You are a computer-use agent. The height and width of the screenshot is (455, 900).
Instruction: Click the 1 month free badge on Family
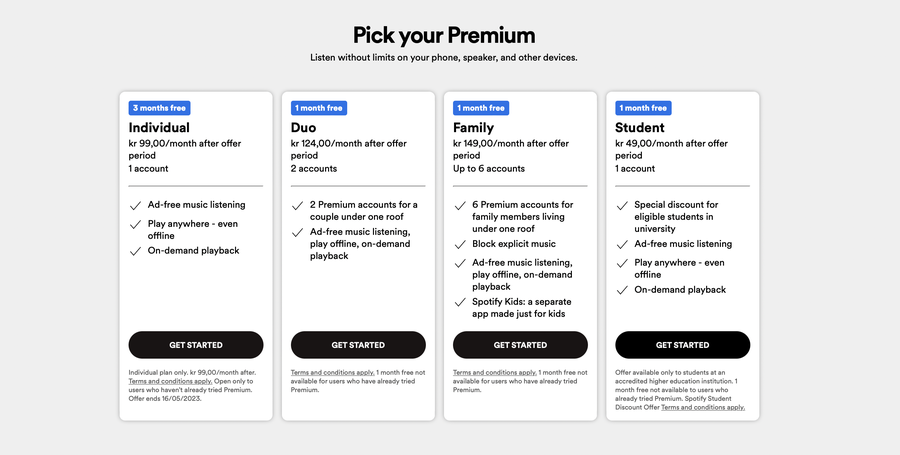481,108
